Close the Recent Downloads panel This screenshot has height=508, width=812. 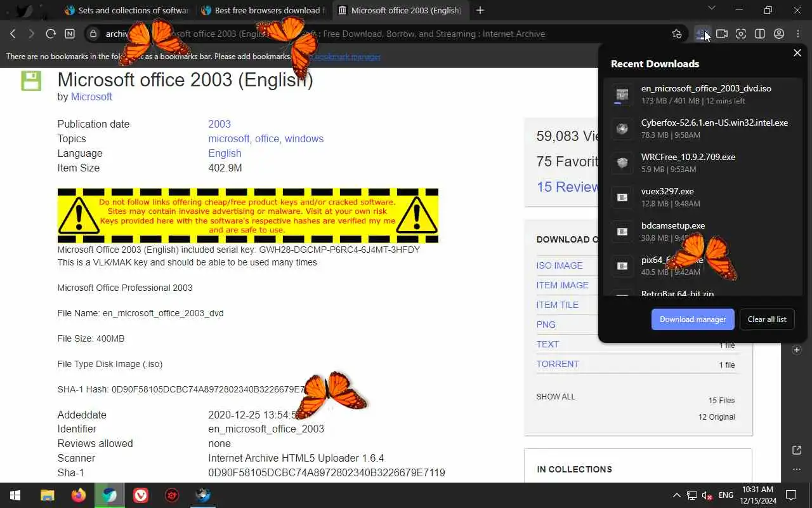point(797,53)
